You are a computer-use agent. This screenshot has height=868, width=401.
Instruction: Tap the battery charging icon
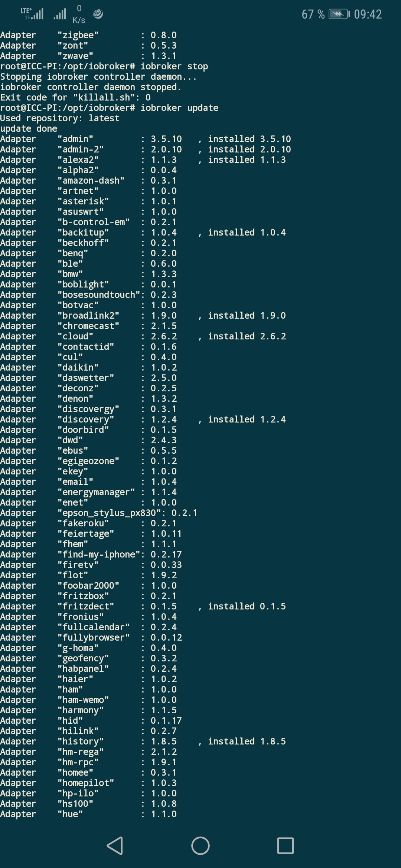click(339, 14)
